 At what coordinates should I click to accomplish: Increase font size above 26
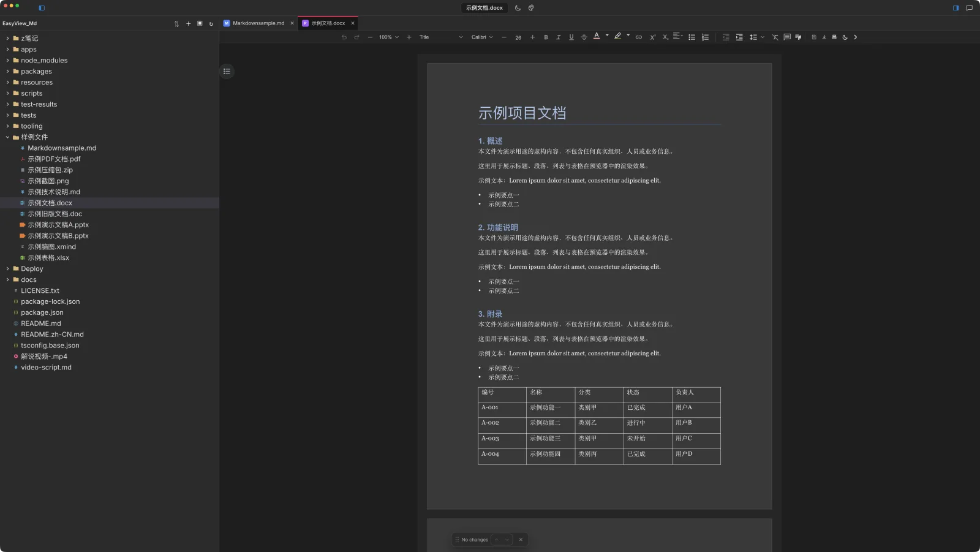pos(532,37)
